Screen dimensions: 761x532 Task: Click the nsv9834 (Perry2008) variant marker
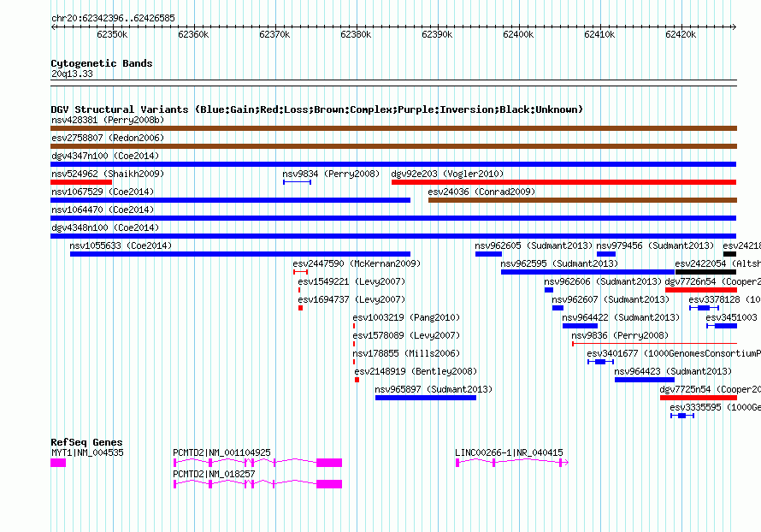(297, 182)
